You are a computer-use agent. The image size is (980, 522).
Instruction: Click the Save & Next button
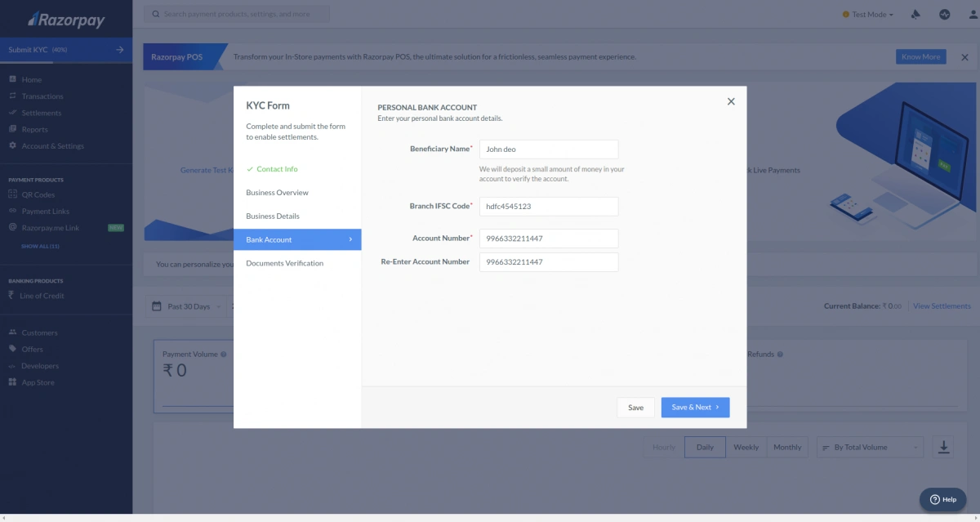point(695,407)
